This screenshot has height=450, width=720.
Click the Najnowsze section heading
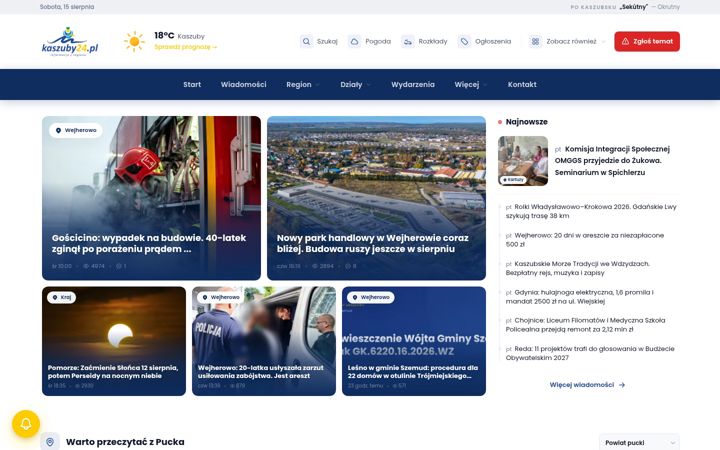pyautogui.click(x=526, y=122)
